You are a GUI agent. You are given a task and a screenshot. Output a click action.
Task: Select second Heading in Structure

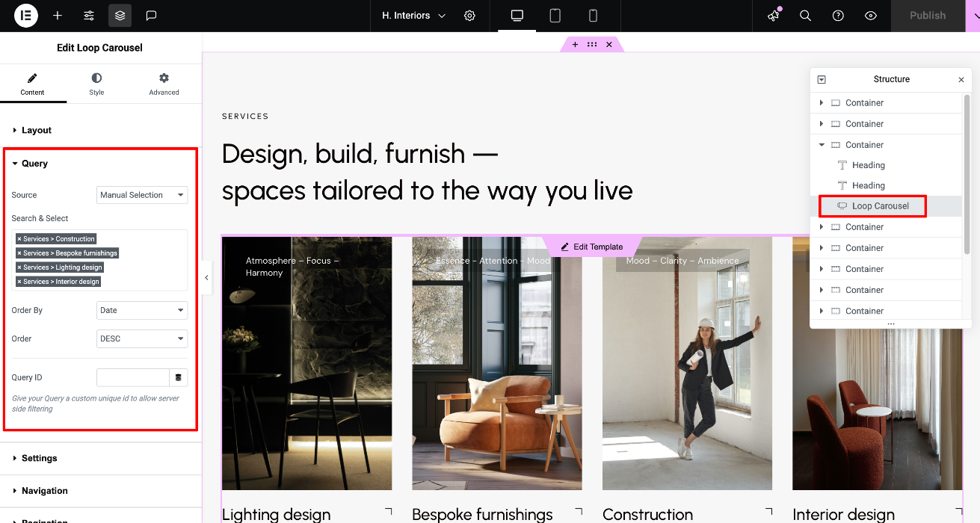tap(869, 185)
